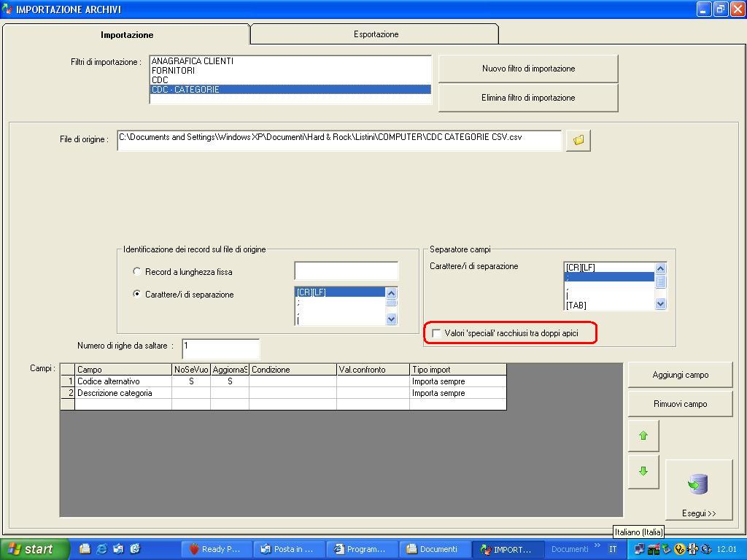Switch to the Esportazione tab
The image size is (747, 560).
pyautogui.click(x=376, y=34)
